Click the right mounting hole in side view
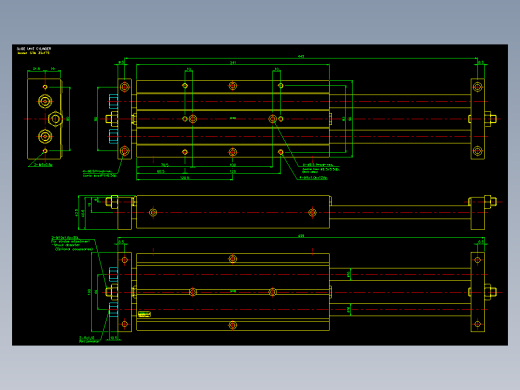This screenshot has width=520, height=390. click(312, 212)
